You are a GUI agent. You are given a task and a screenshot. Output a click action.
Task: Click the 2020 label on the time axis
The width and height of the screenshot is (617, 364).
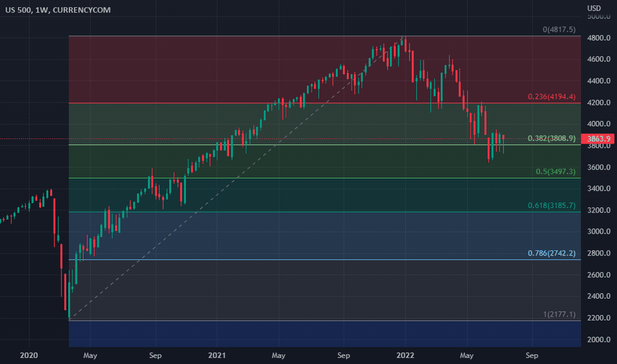coord(28,355)
